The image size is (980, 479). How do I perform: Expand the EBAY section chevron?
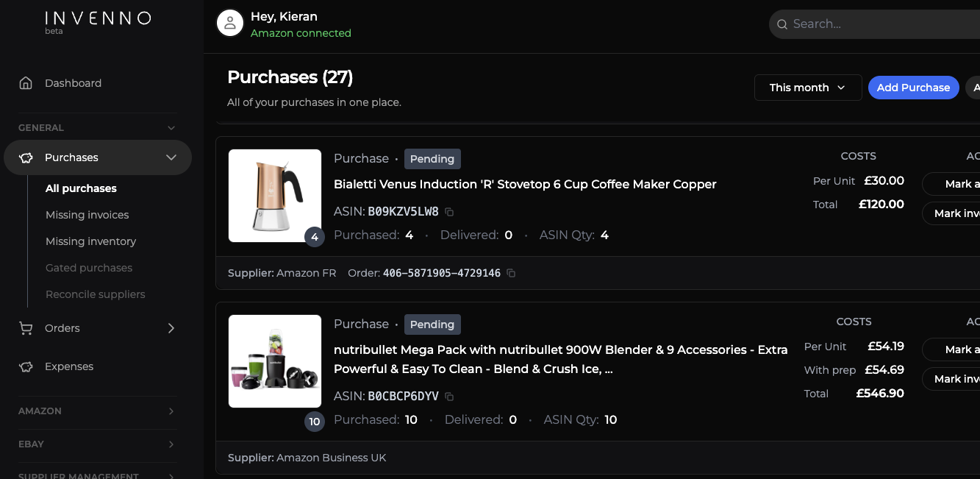click(x=171, y=444)
